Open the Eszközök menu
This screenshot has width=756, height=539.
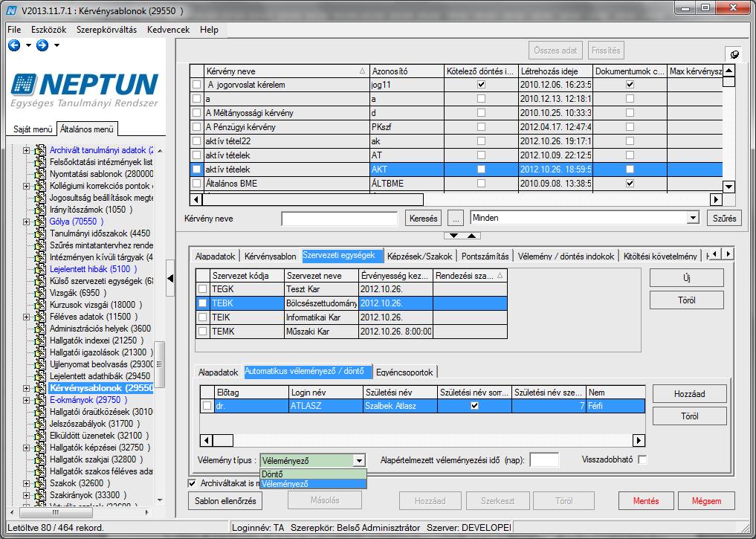(49, 30)
